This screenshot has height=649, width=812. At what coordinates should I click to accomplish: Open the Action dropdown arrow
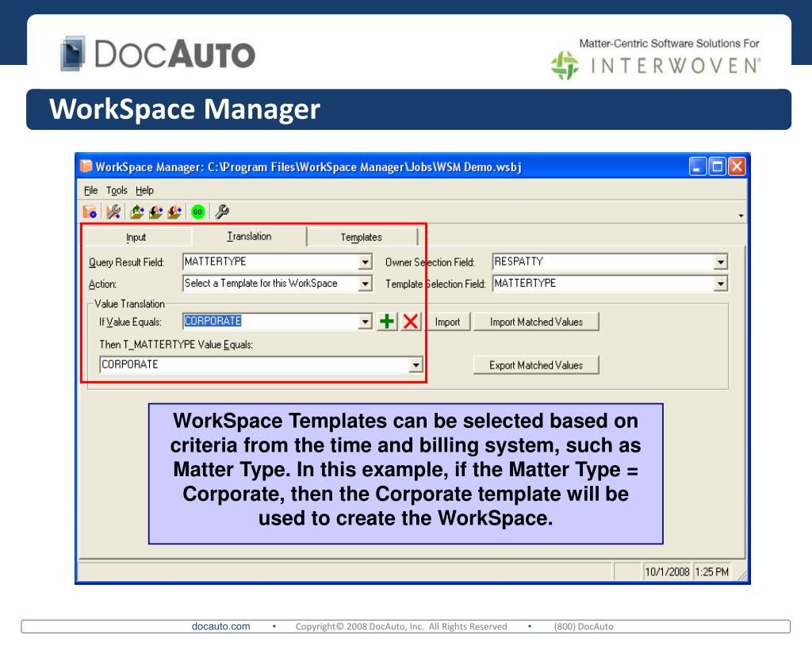point(365,284)
